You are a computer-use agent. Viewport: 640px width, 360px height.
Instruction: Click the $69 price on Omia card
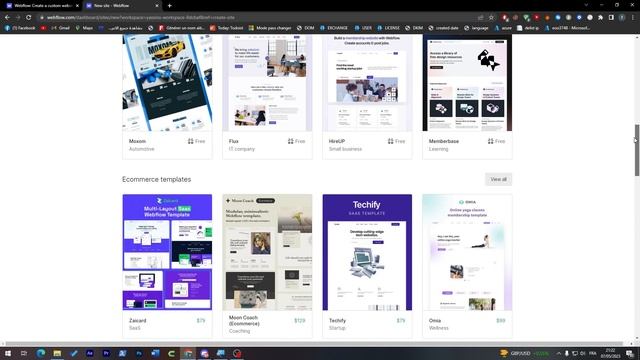(x=501, y=320)
